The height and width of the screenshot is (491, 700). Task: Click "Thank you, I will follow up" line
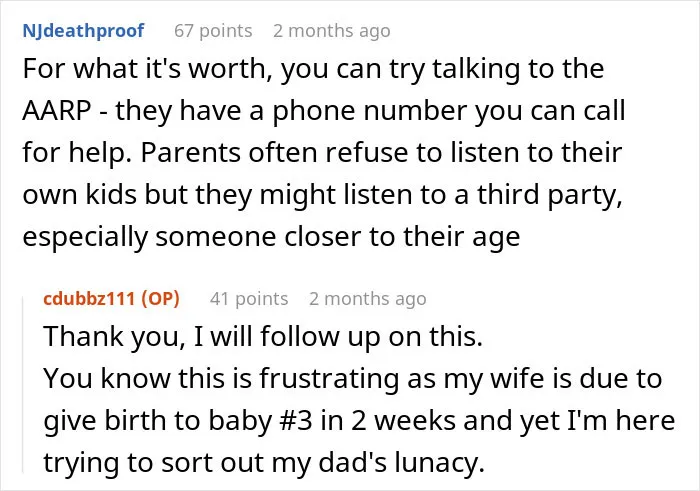(x=263, y=337)
